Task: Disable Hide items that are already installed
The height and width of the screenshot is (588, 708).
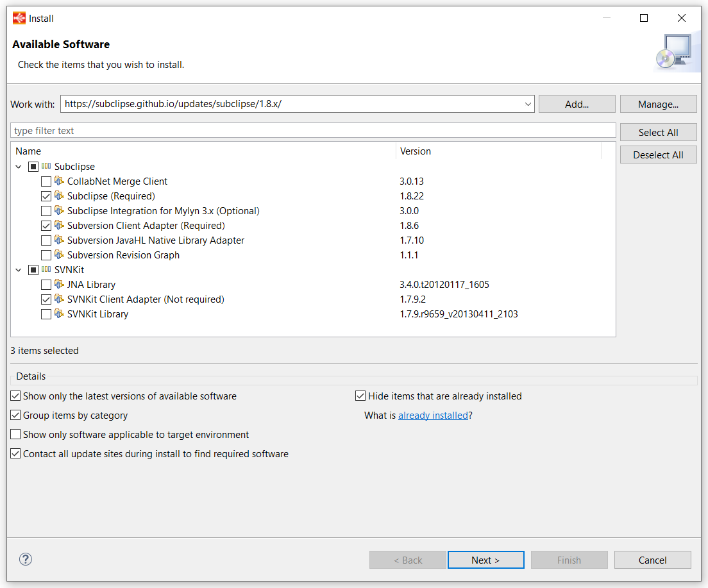Action: (x=360, y=396)
